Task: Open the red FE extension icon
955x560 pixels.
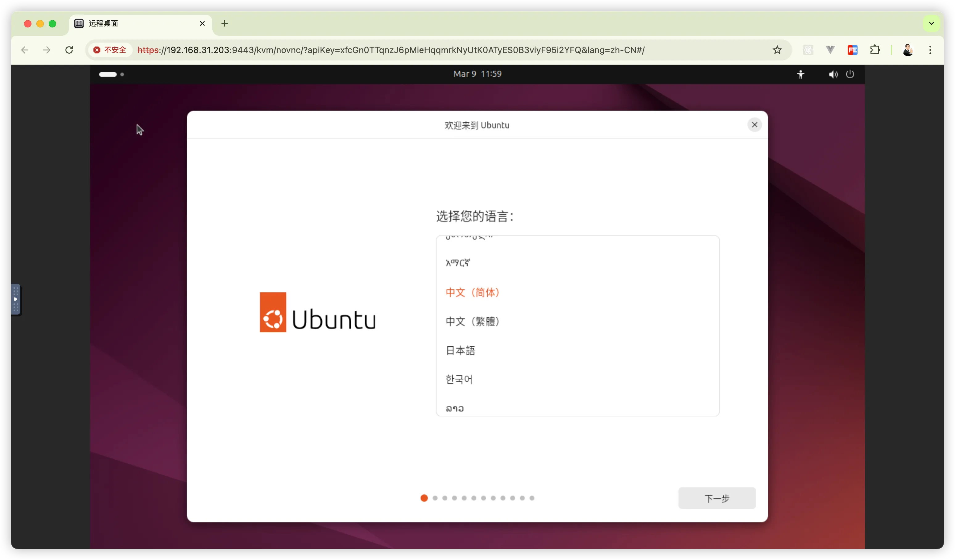Action: click(x=852, y=50)
